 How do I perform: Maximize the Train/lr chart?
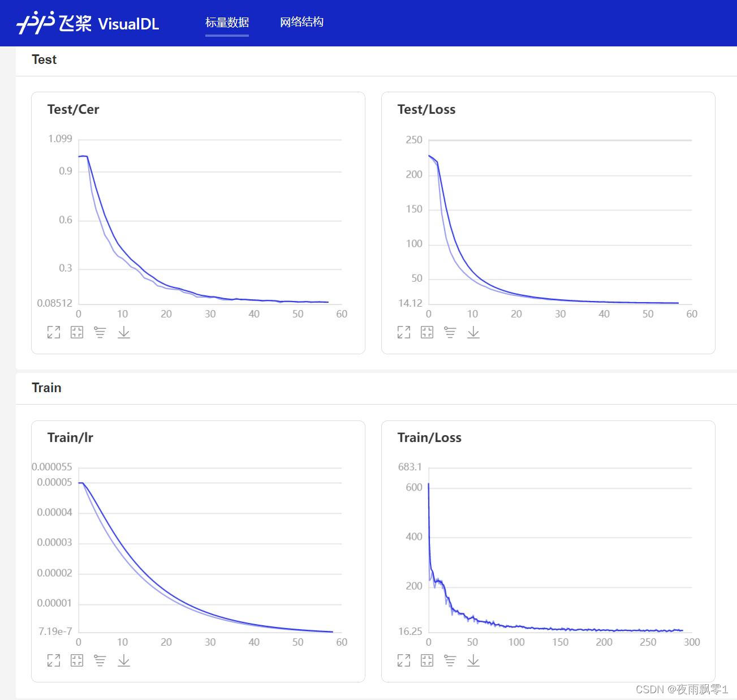pos(54,660)
